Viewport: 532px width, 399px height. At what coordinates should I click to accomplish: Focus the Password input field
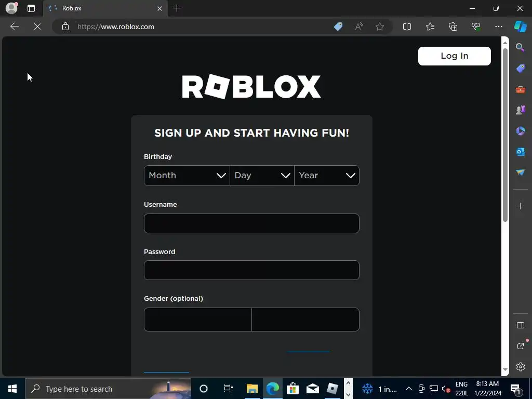point(251,270)
